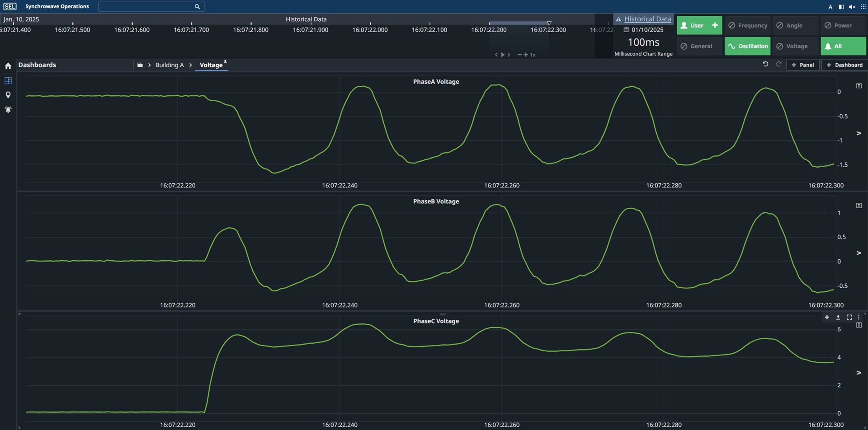
Task: Download the PhaseC Voltage panel data
Action: click(x=838, y=318)
